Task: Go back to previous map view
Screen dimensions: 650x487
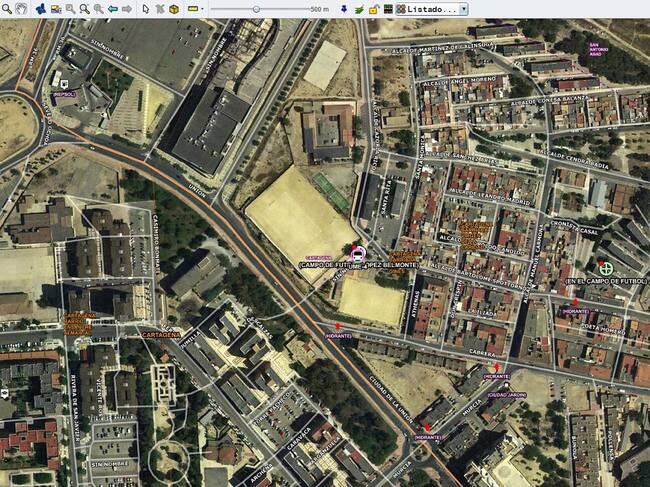Action: 112,8
